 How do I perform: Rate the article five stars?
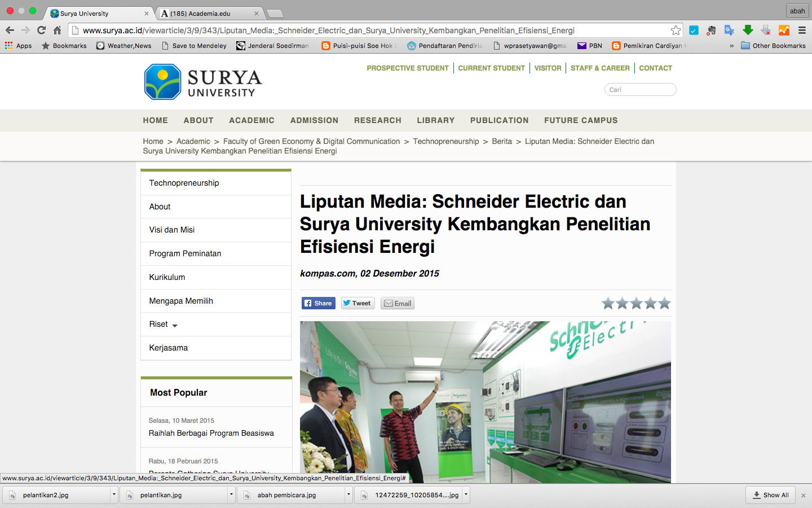point(664,304)
